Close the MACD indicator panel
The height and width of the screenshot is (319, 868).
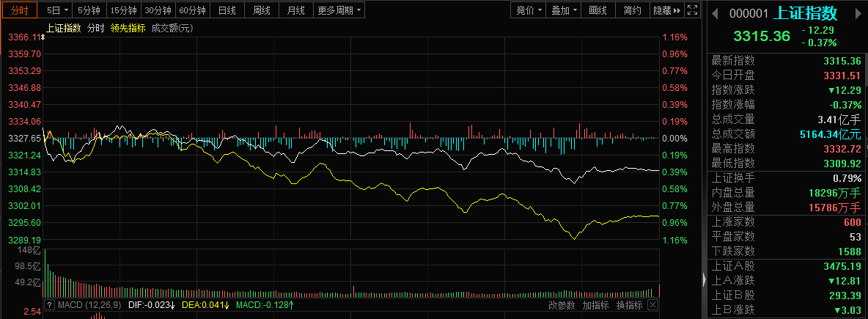[652, 305]
